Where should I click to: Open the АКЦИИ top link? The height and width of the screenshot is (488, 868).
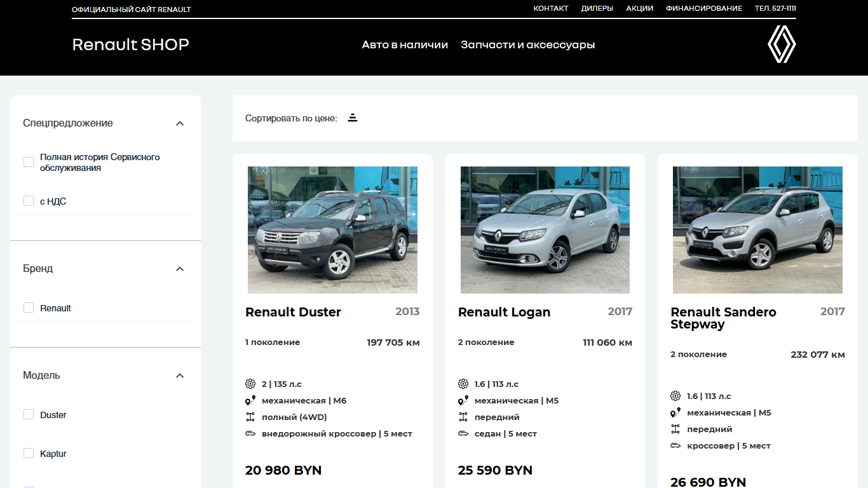tap(639, 8)
